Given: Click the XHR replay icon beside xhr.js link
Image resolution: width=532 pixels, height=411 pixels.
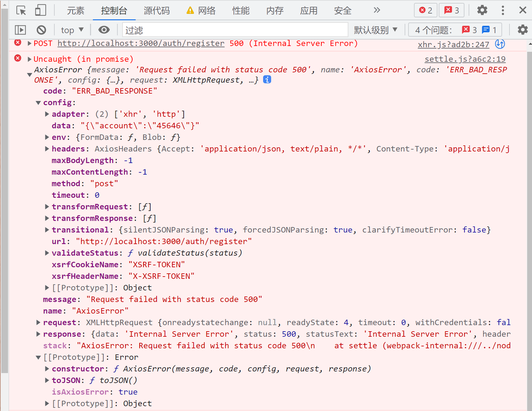Looking at the screenshot, I should point(500,44).
